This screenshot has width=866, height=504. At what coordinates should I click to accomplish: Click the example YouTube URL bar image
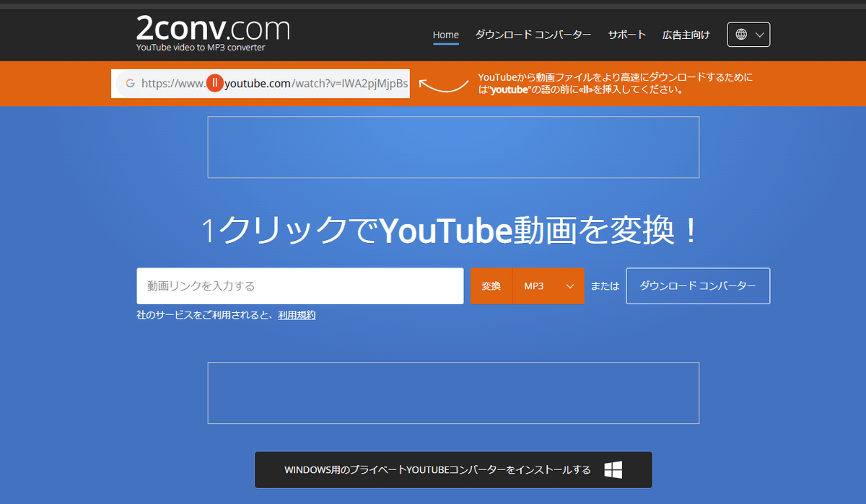(261, 84)
